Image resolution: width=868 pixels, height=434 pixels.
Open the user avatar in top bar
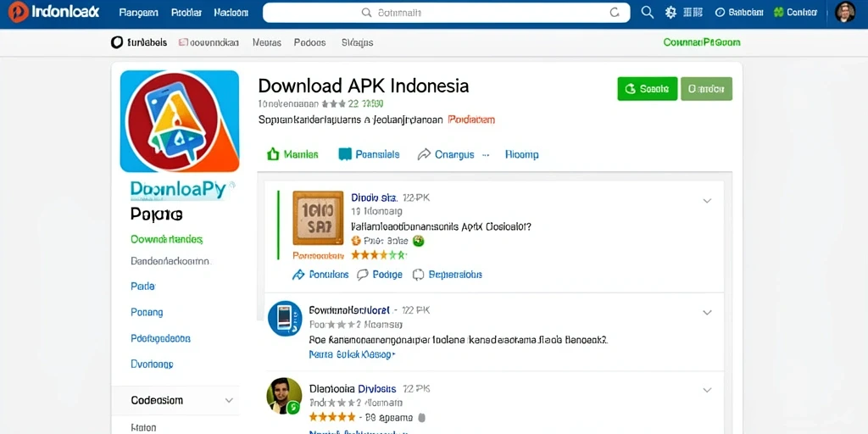tap(845, 12)
